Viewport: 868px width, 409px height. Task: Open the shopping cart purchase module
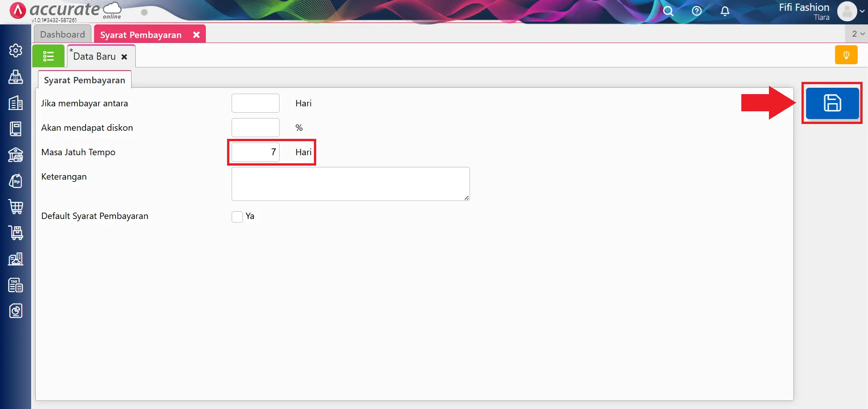click(x=16, y=207)
